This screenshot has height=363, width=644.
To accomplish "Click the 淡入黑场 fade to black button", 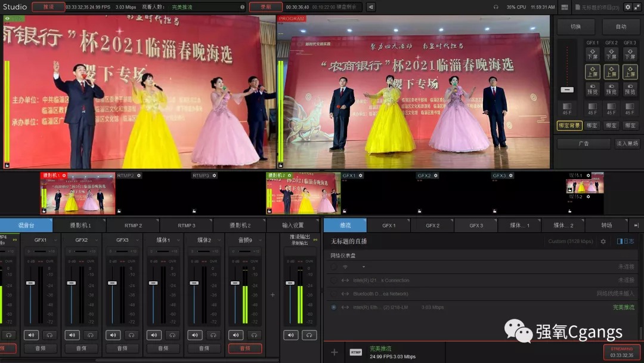I will click(x=627, y=143).
